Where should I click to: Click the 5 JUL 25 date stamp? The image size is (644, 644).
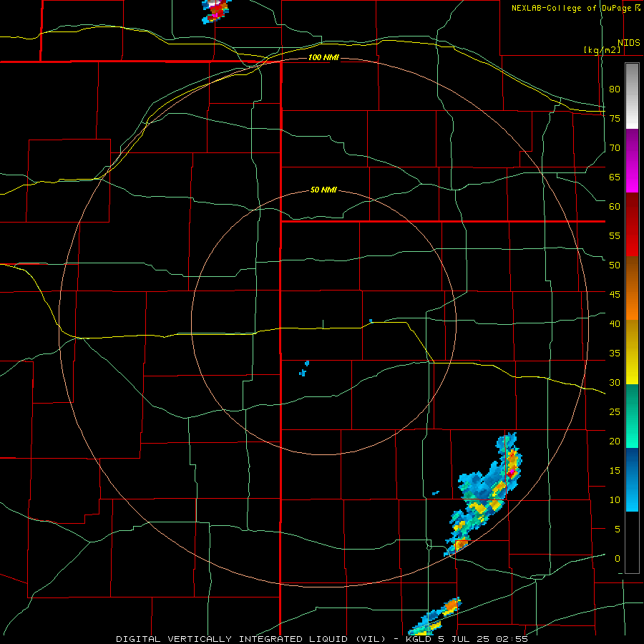tap(464, 639)
